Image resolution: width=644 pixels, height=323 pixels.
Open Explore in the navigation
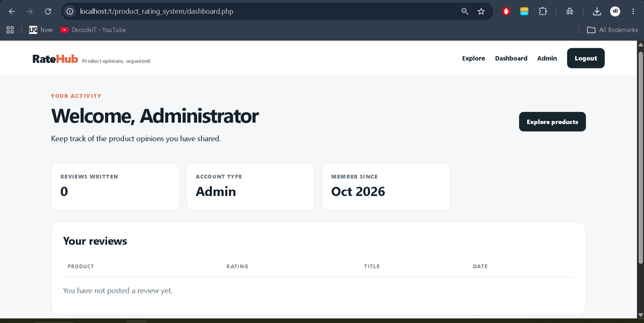(x=474, y=59)
